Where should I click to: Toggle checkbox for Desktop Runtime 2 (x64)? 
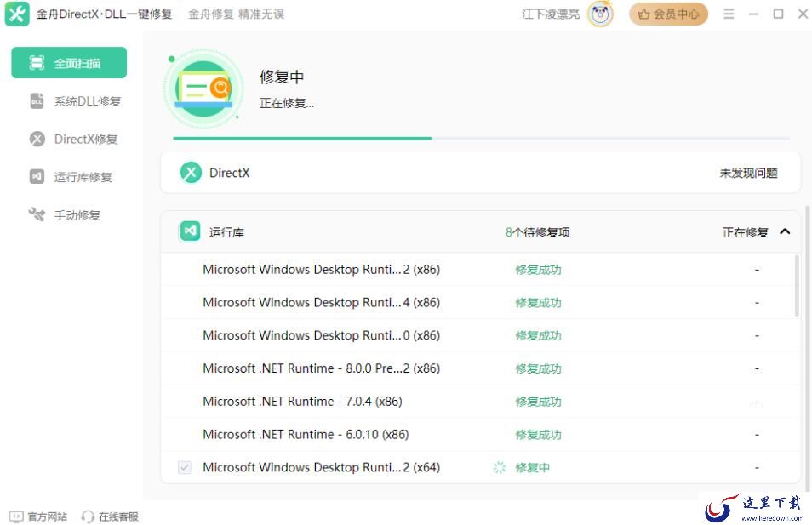point(185,467)
